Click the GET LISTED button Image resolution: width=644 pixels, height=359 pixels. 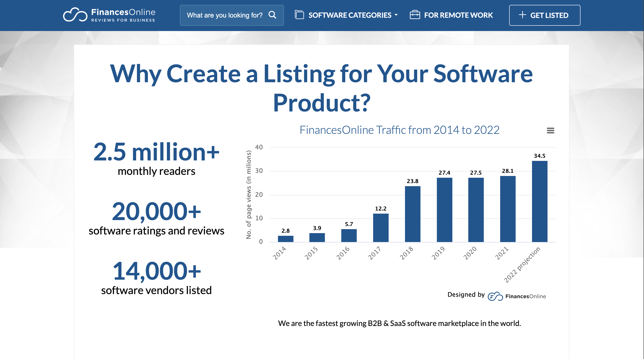tap(545, 15)
